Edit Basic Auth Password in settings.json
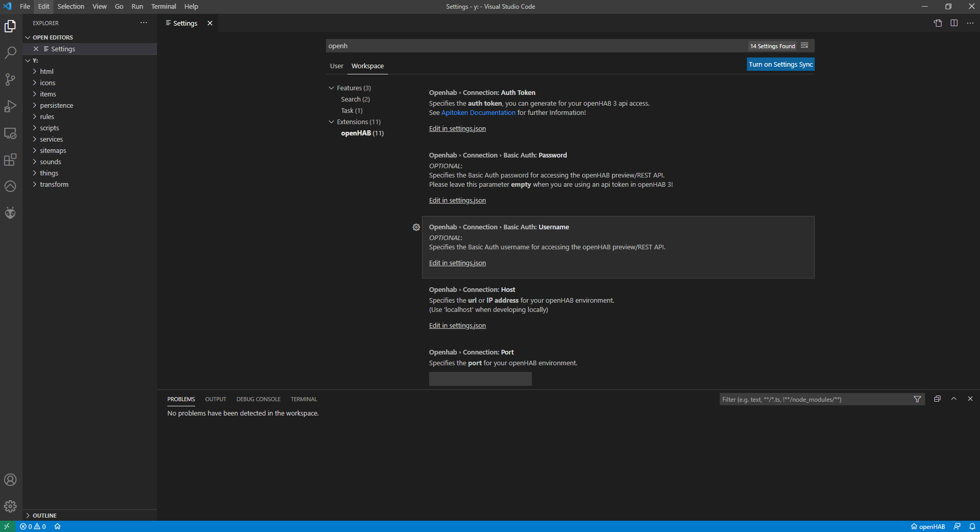Screen dimensions: 980x532 coord(457,201)
